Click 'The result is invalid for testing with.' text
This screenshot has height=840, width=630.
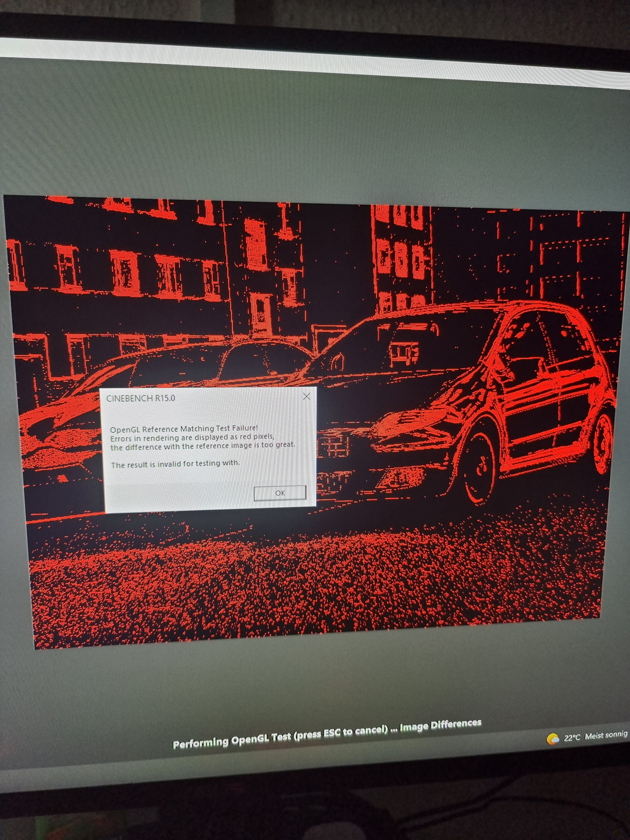[175, 464]
